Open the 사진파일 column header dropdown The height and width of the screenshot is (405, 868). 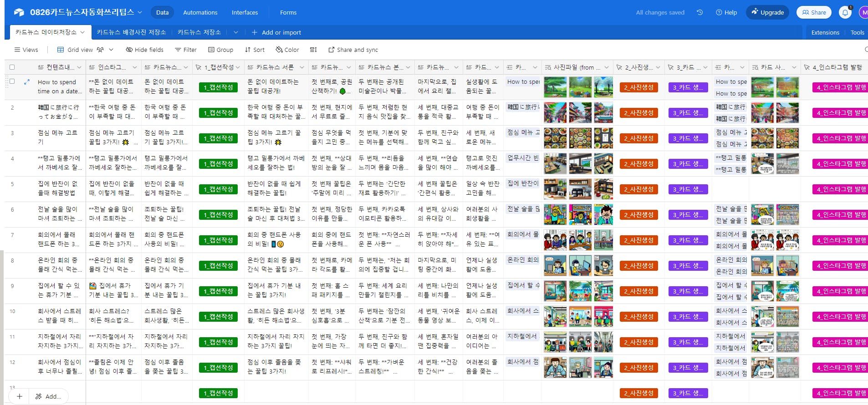click(606, 67)
